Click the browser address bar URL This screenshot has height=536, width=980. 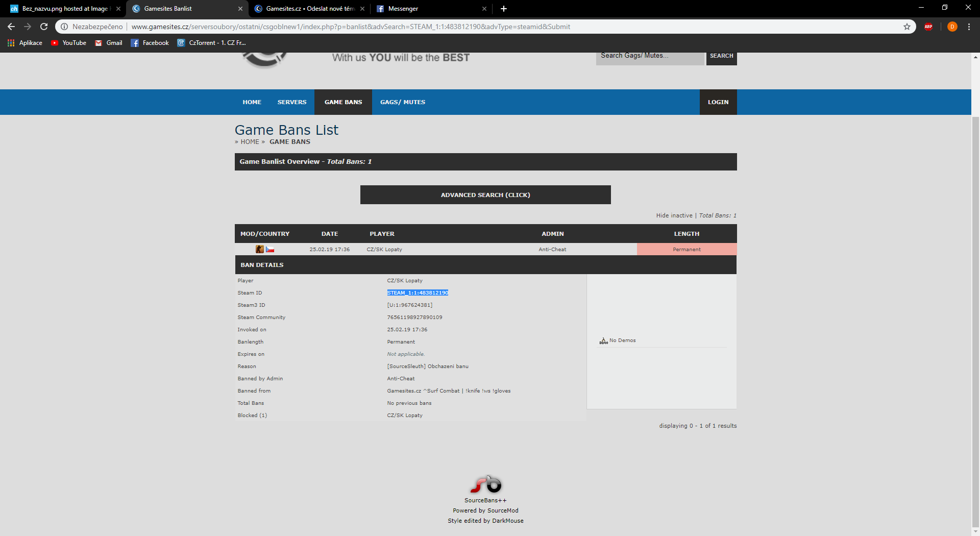tap(351, 27)
